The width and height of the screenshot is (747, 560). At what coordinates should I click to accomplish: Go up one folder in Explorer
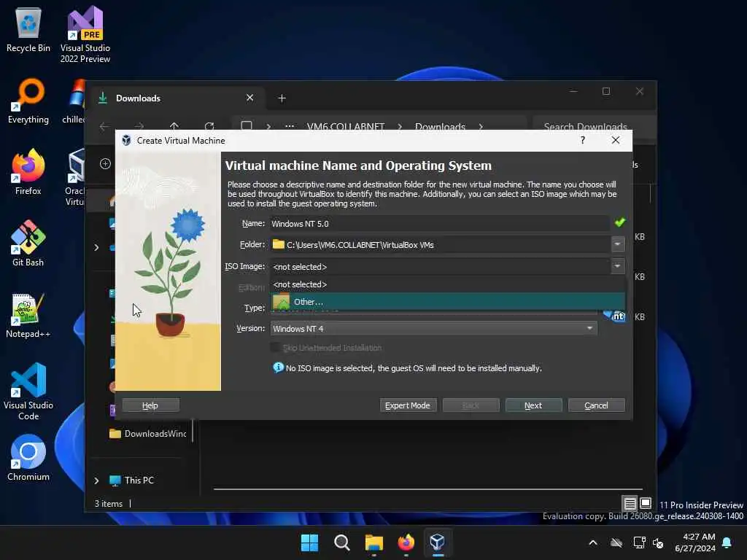click(174, 127)
